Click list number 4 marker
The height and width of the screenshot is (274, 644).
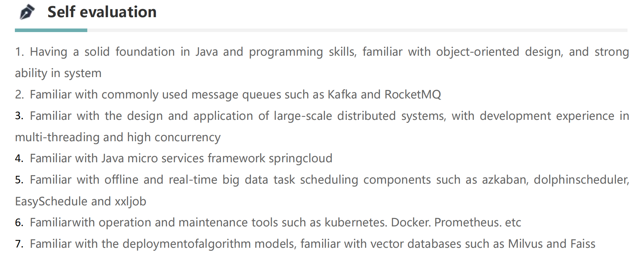pos(19,158)
